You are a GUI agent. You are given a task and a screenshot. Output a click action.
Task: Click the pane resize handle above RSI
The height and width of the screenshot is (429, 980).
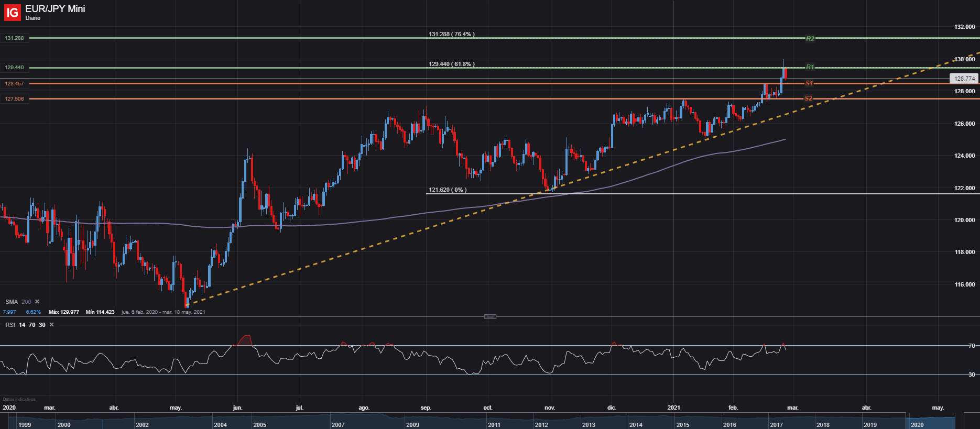point(490,316)
